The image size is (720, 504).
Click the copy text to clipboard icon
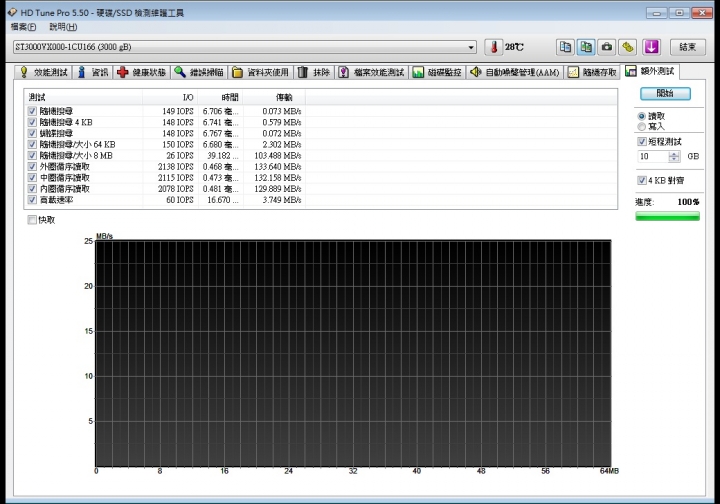point(566,47)
